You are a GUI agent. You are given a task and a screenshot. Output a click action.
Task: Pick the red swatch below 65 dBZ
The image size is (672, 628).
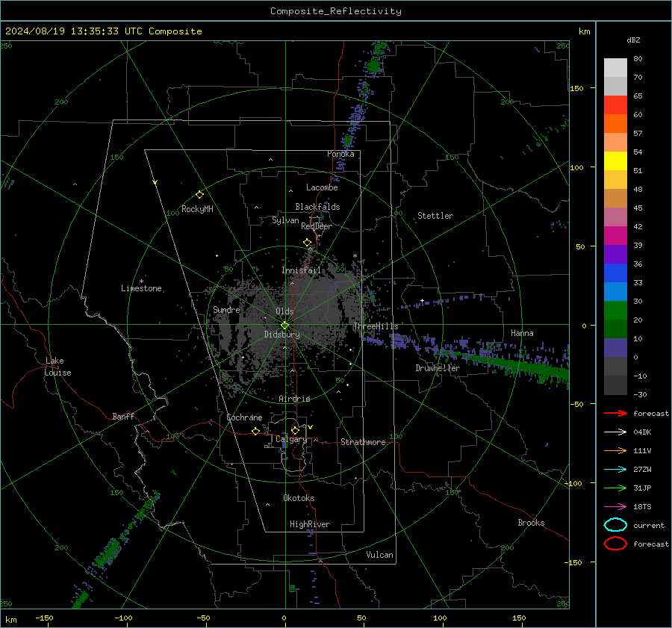point(615,105)
